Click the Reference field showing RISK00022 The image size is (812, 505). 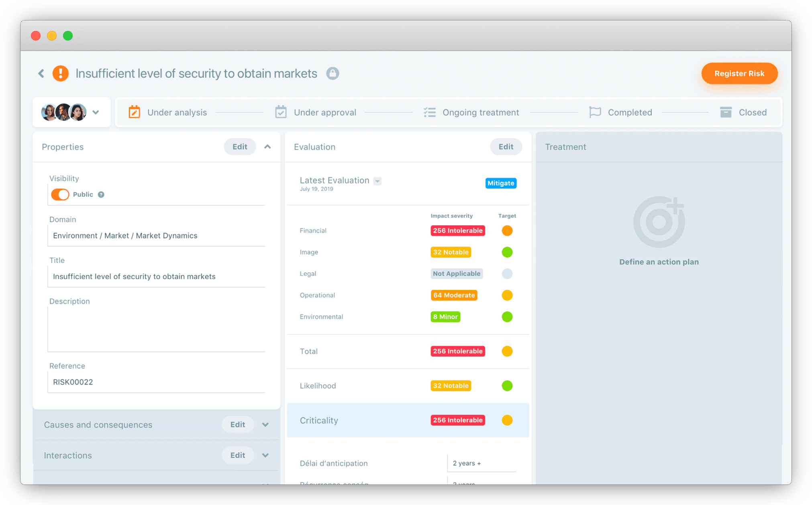tap(156, 382)
